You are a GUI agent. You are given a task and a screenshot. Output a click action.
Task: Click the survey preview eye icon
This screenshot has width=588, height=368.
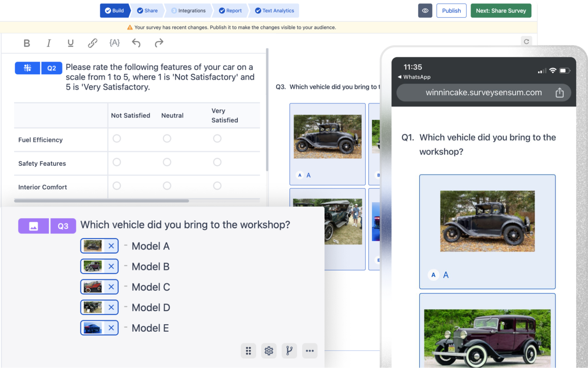[x=425, y=11]
